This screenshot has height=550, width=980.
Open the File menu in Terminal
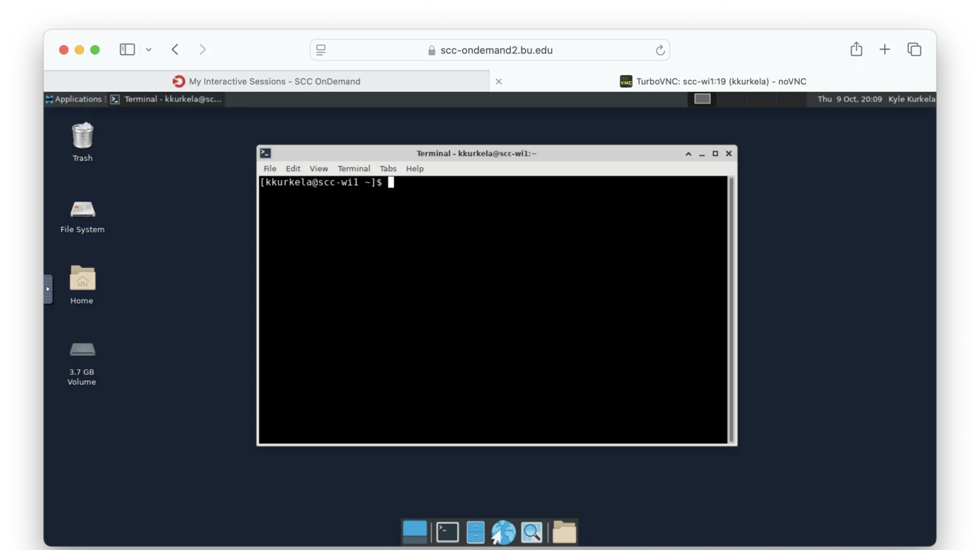tap(270, 169)
